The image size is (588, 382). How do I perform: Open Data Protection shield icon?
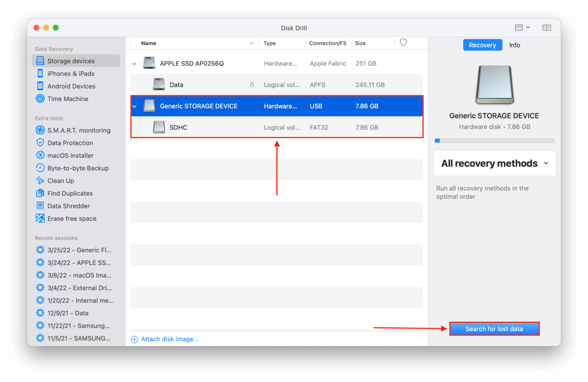pyautogui.click(x=40, y=143)
